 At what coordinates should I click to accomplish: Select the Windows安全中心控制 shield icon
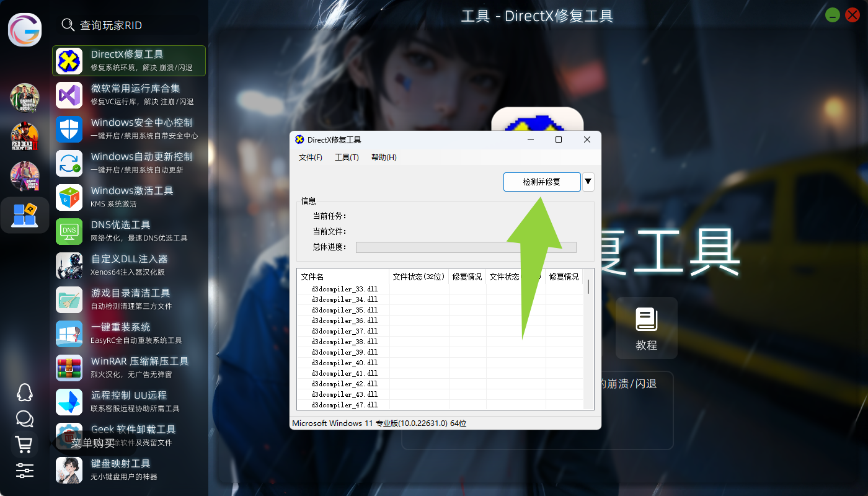pyautogui.click(x=69, y=129)
